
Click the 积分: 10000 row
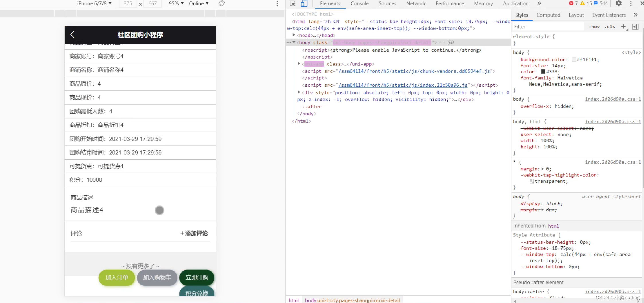coord(140,180)
